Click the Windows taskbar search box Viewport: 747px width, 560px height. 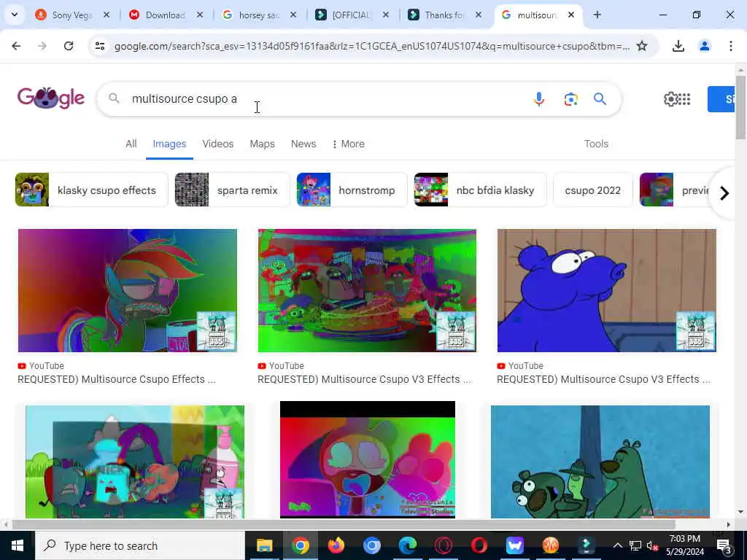pyautogui.click(x=140, y=545)
